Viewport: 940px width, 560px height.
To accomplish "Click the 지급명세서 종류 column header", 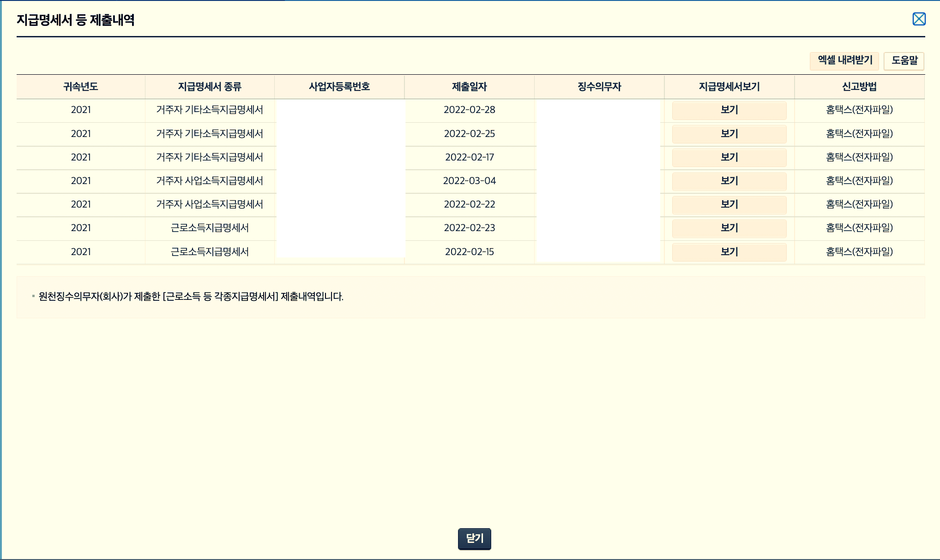I will click(x=210, y=87).
